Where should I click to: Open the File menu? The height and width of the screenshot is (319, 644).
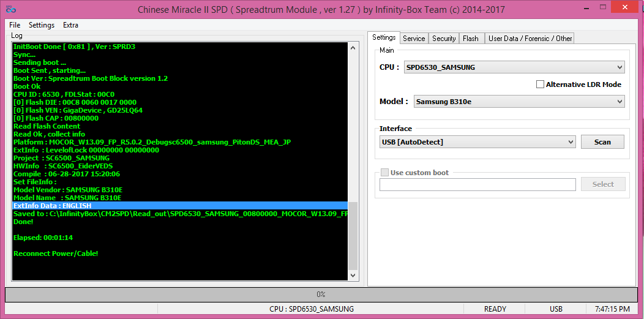14,25
